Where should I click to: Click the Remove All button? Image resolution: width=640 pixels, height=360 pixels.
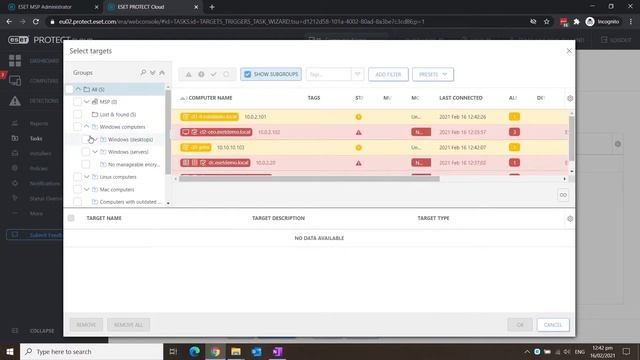pyautogui.click(x=128, y=325)
